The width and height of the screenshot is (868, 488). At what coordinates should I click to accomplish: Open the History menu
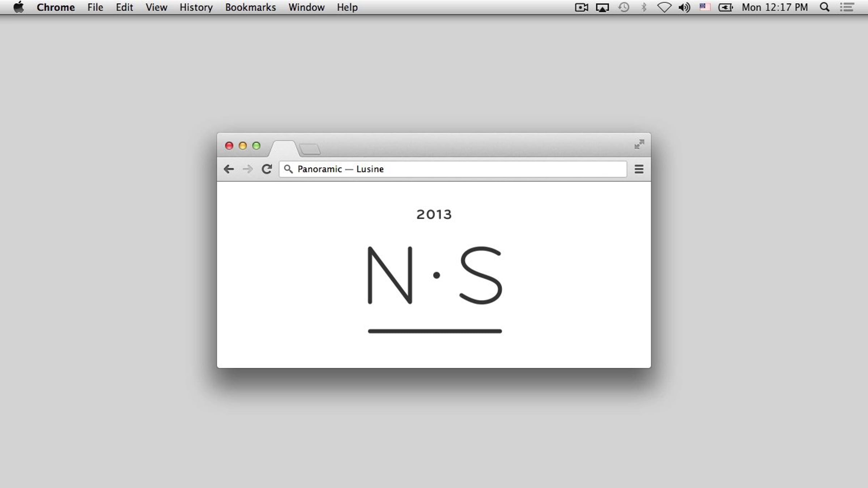tap(196, 7)
